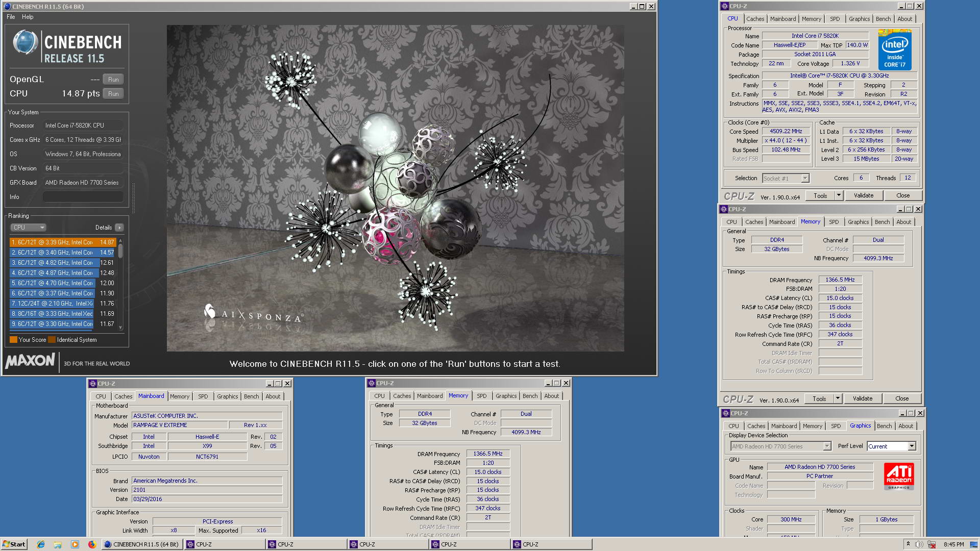Open the CPU ranking type dropdown
The width and height of the screenshot is (980, 551).
[28, 228]
